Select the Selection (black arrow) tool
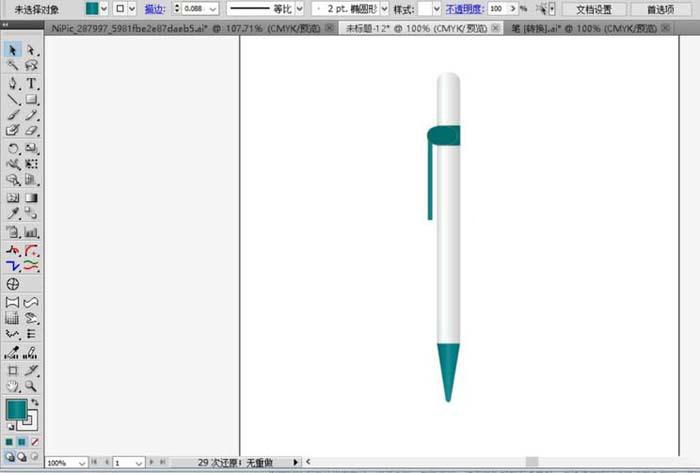This screenshot has height=473, width=700. click(12, 50)
